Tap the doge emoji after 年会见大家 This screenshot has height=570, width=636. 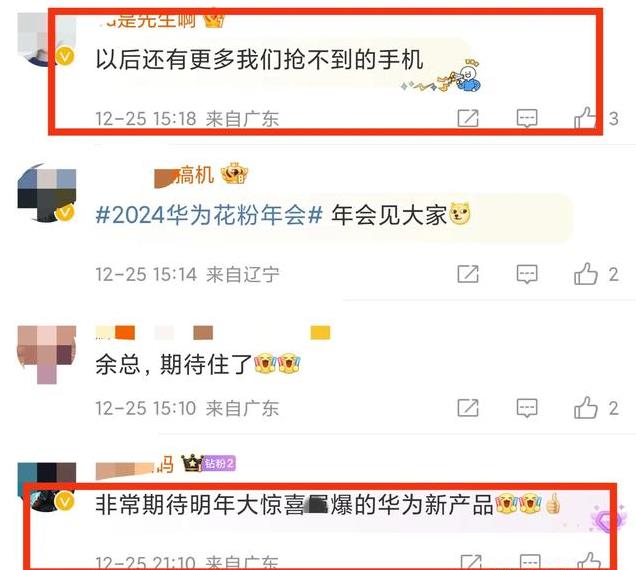[x=459, y=214]
